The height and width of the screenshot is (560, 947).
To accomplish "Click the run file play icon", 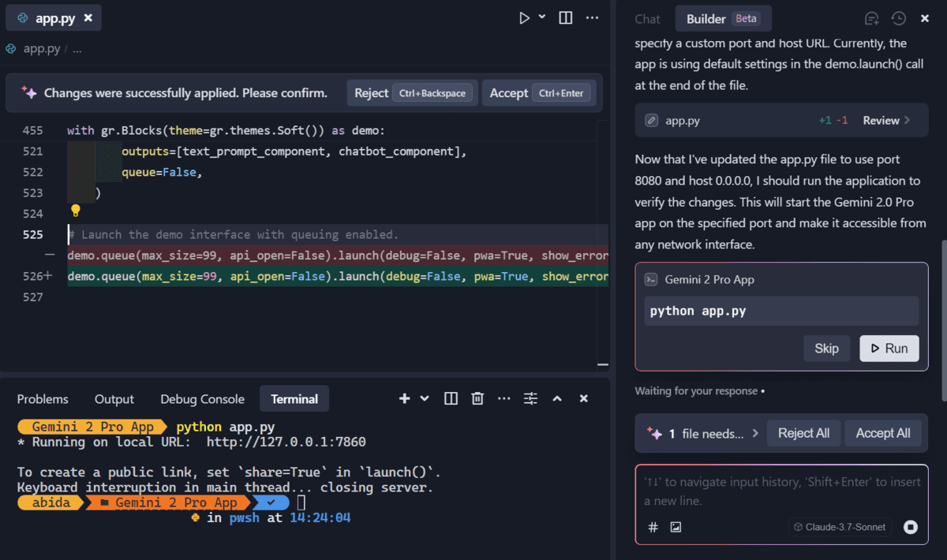I will [524, 17].
